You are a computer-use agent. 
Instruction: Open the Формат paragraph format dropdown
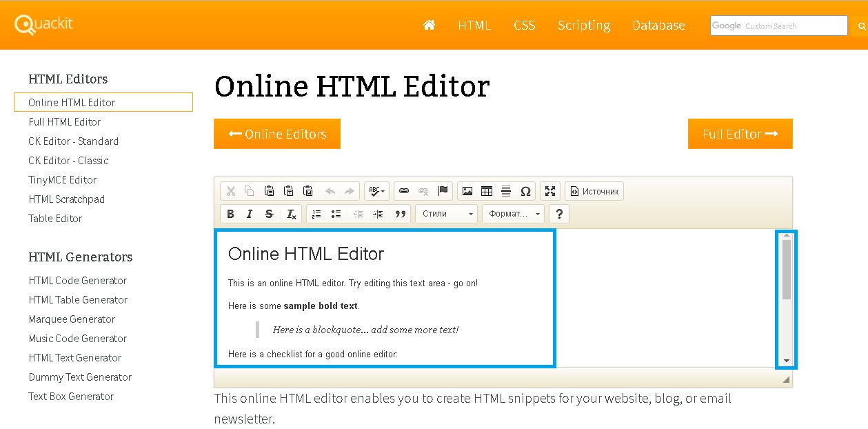coord(513,214)
